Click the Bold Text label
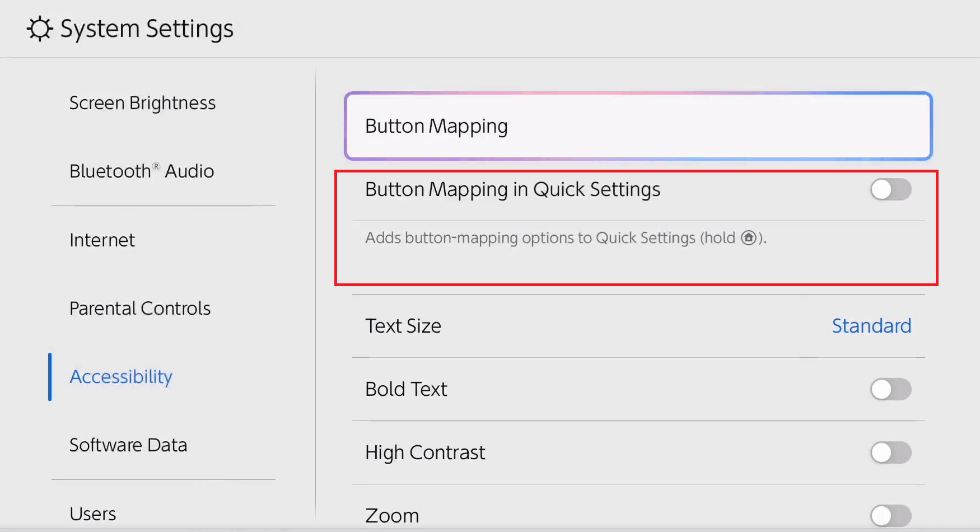 coord(406,389)
